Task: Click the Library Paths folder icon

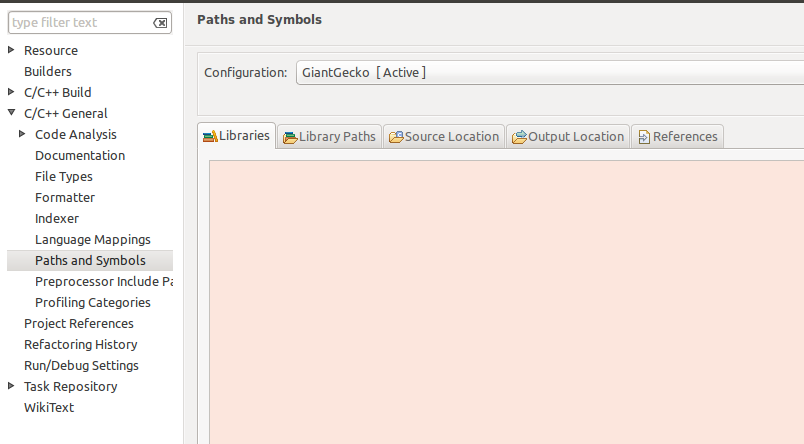Action: [x=290, y=137]
